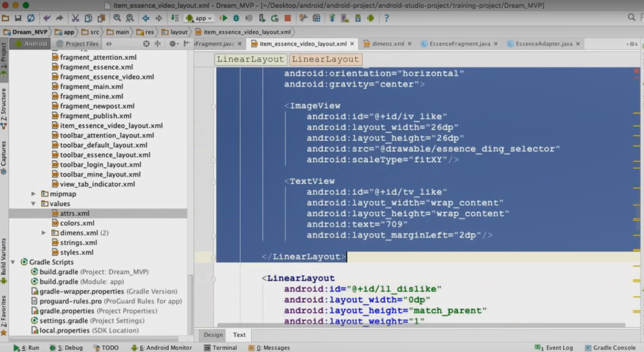Click the Find magnifier icon
The image size is (644, 352).
coord(117,18)
